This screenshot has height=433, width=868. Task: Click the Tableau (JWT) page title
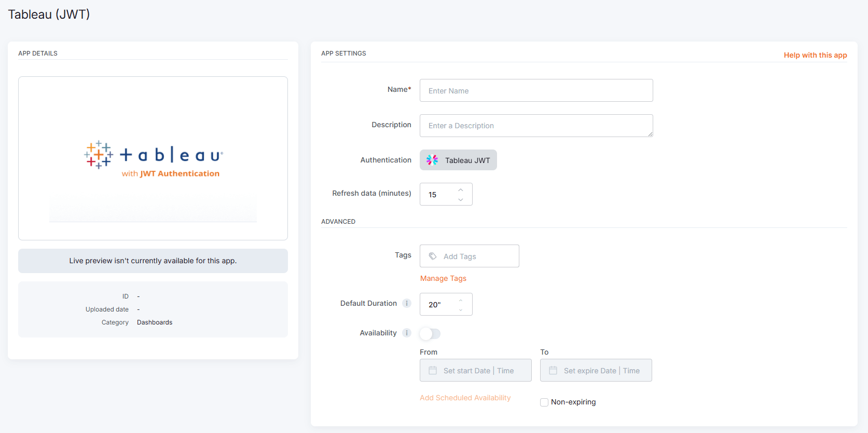coord(49,14)
